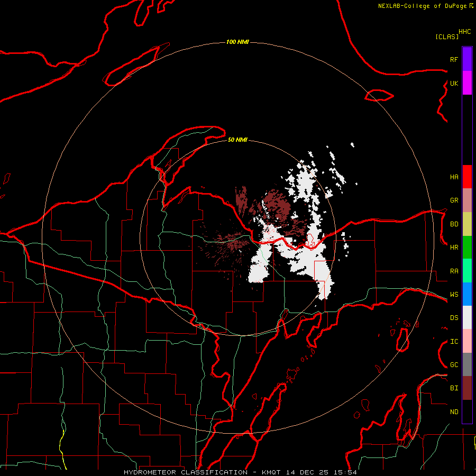Select the GC gray legend swatch
Screen dimensions: 476x476
pyautogui.click(x=467, y=364)
